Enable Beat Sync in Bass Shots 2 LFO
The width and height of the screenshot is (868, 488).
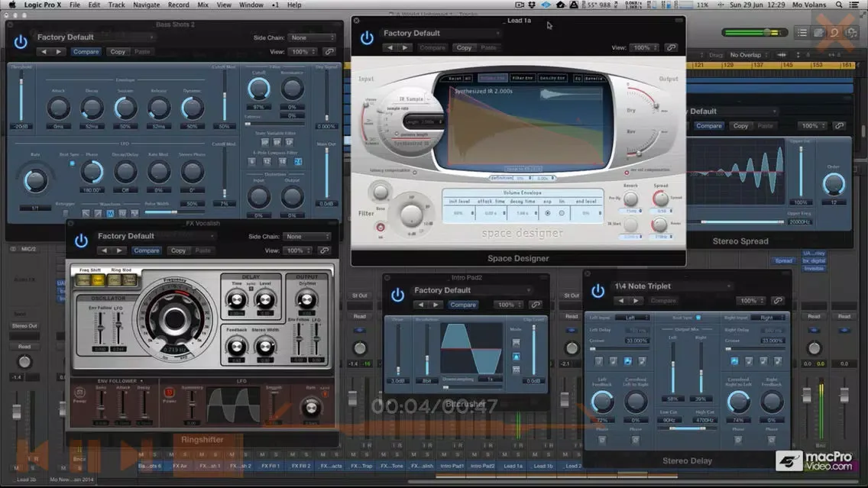pos(72,163)
